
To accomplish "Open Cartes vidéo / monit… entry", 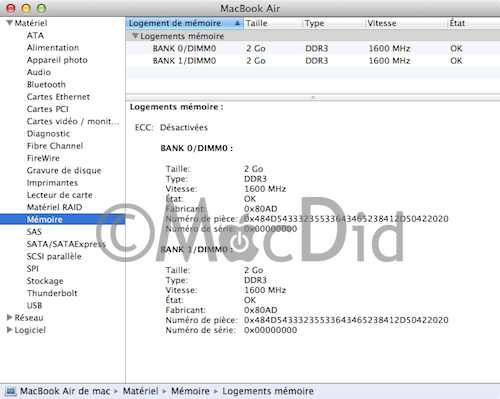I will [73, 121].
